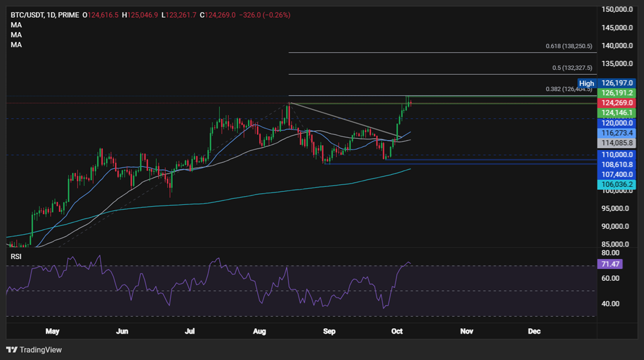Select the first MA indicator label
This screenshot has width=644, height=360.
click(x=17, y=25)
